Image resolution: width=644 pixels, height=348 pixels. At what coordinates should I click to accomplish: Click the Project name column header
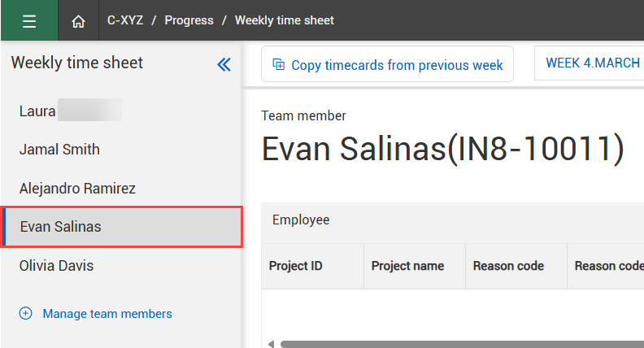click(x=407, y=266)
